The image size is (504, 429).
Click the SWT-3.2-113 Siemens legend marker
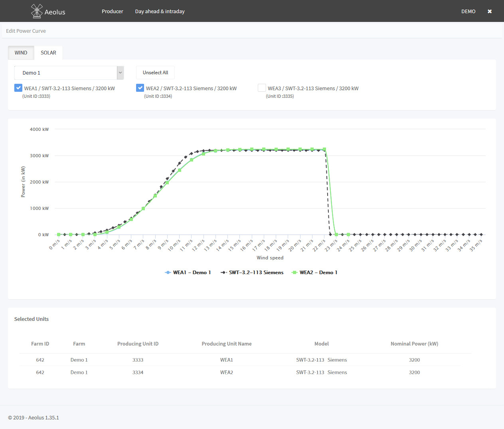(224, 273)
